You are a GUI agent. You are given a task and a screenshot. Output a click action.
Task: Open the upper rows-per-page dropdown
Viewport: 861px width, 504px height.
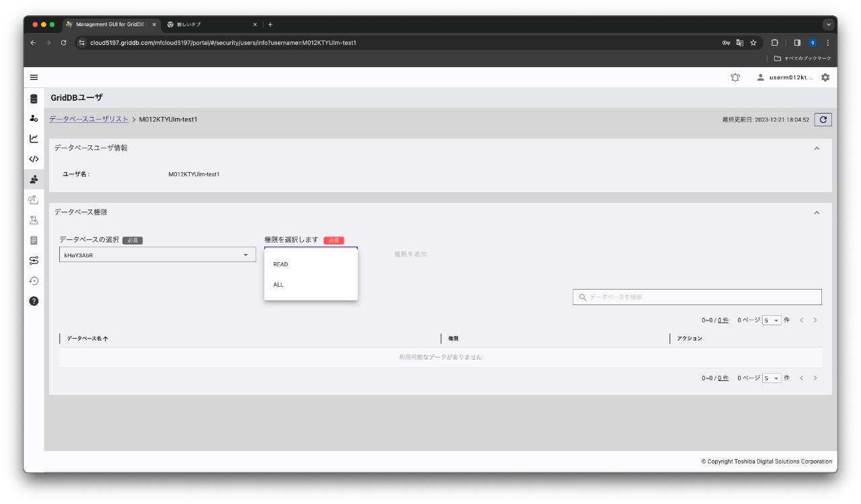[x=772, y=321]
